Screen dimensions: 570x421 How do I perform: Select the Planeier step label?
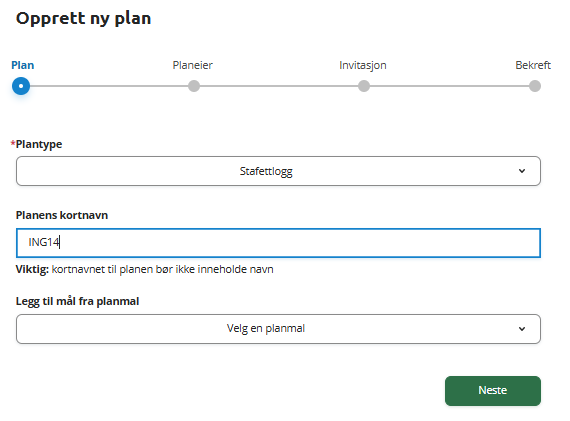tap(193, 65)
